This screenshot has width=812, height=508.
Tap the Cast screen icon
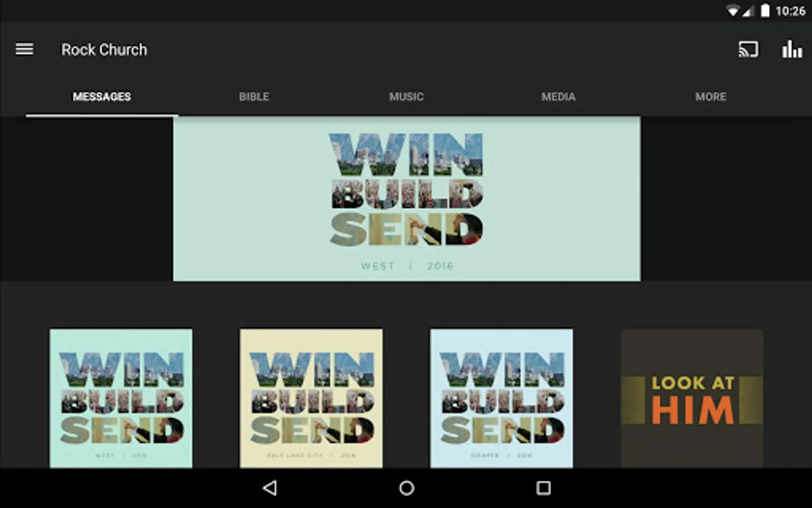(x=748, y=50)
